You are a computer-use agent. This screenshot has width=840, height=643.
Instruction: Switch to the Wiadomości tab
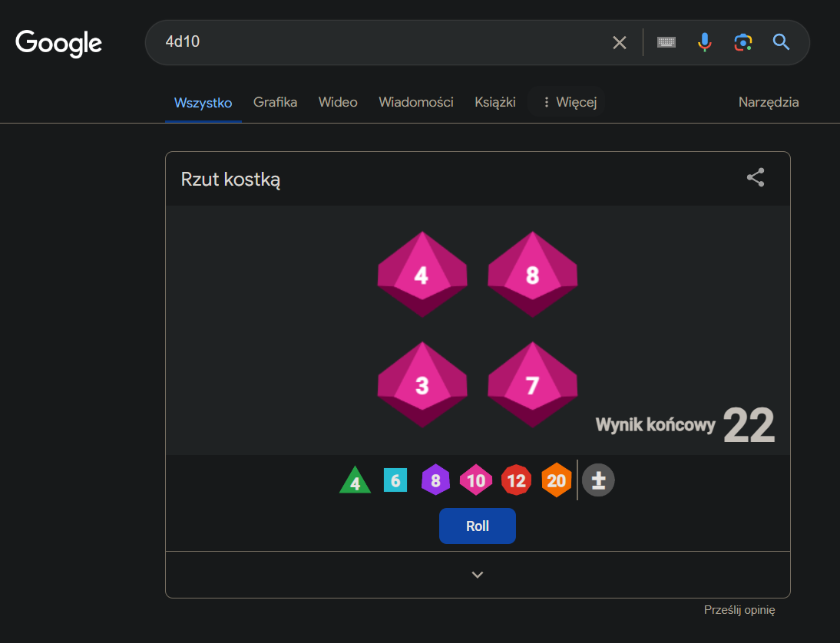415,102
